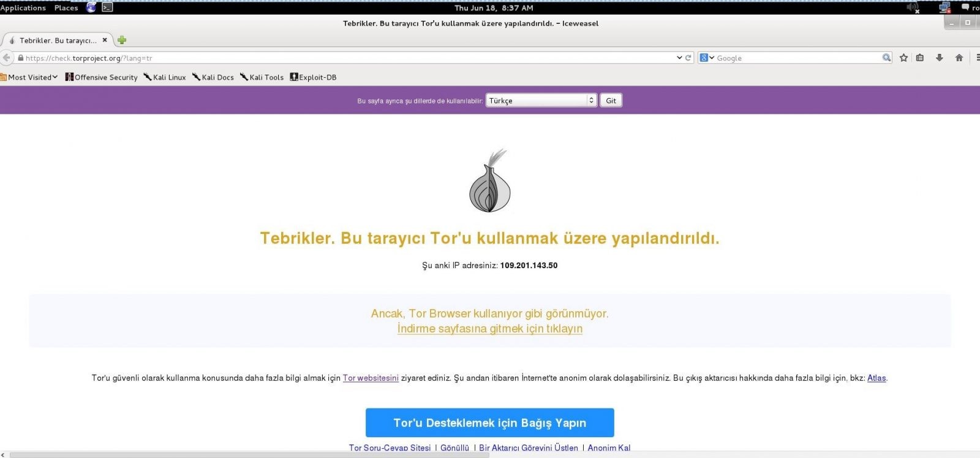Open the Gönüllü link
This screenshot has height=458, width=980.
(x=454, y=448)
